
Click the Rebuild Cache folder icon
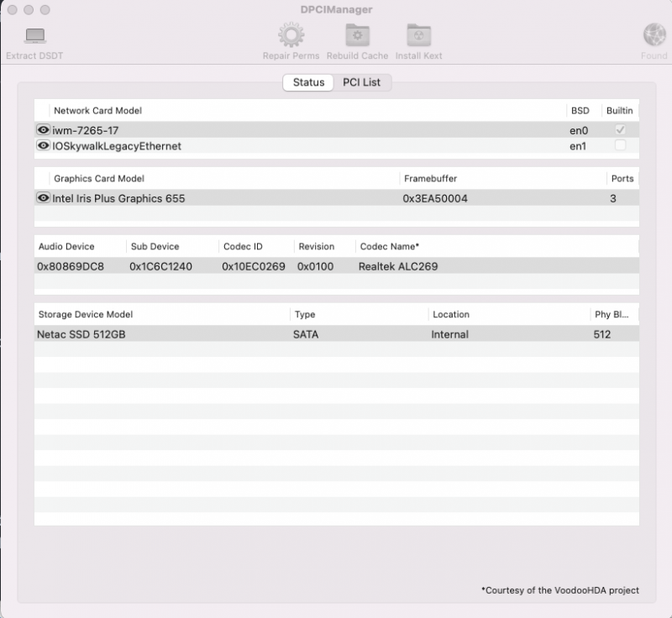tap(358, 35)
